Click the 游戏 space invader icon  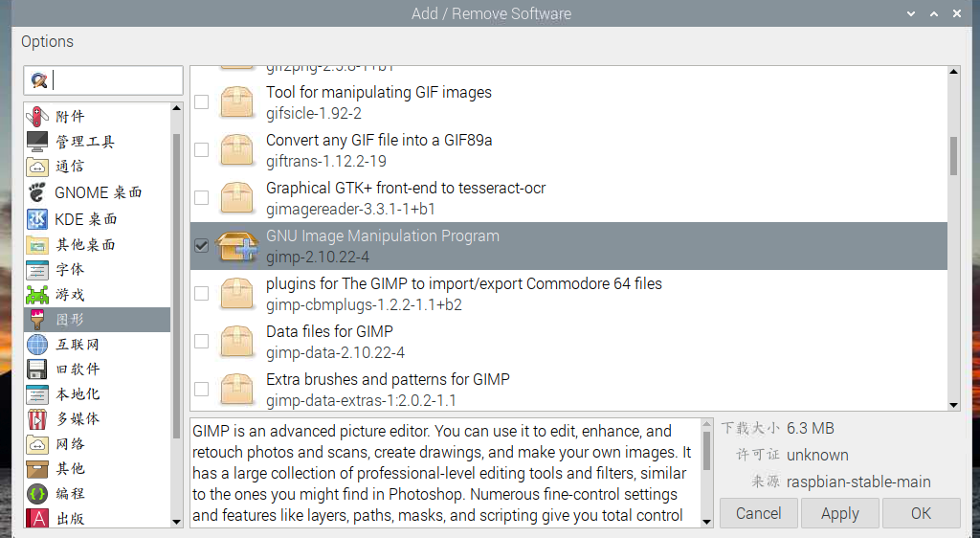click(37, 294)
